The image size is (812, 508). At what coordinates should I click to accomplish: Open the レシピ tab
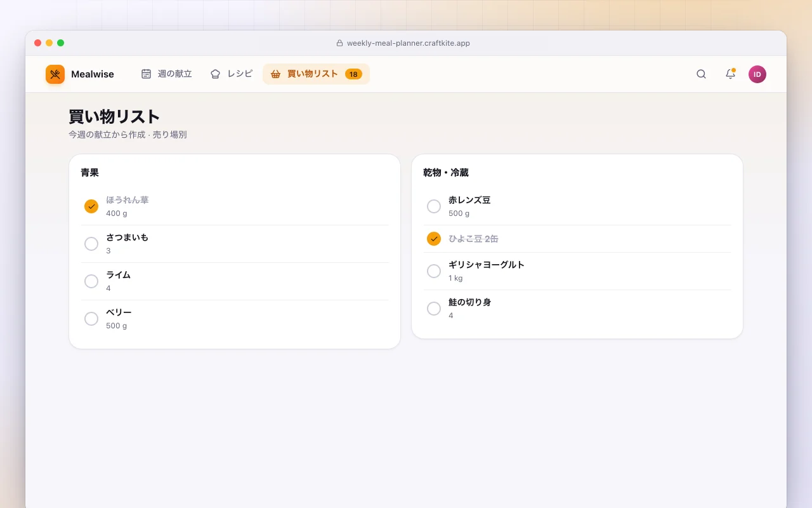(x=232, y=74)
